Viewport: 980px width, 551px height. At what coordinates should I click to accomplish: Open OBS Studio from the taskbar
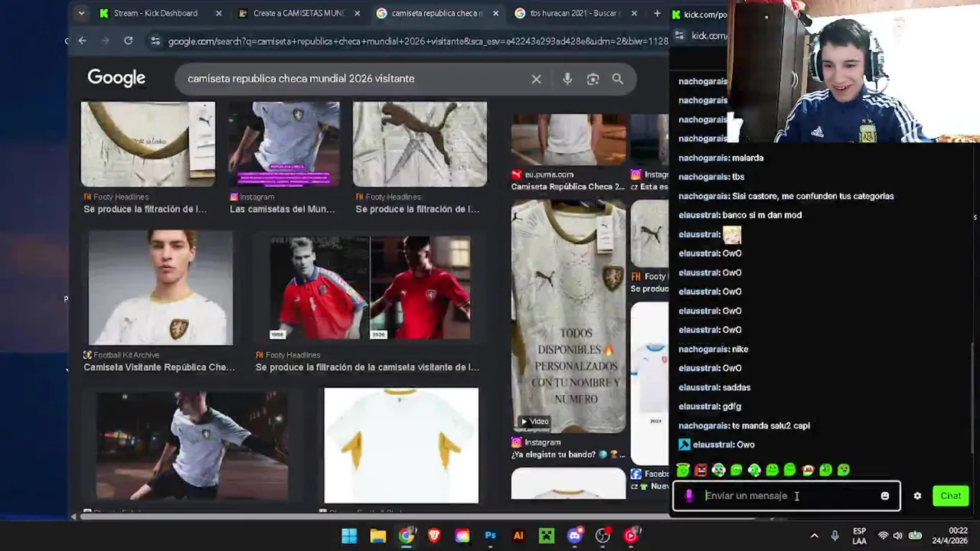(x=603, y=536)
